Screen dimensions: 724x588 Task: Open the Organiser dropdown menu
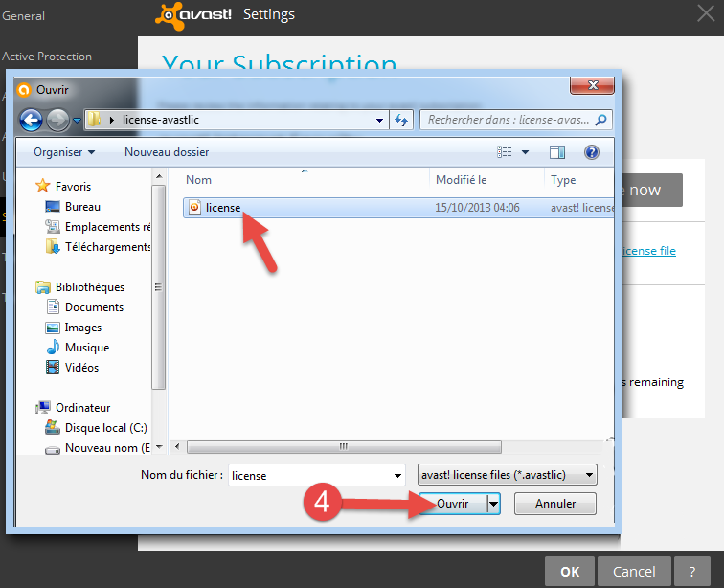pos(63,152)
